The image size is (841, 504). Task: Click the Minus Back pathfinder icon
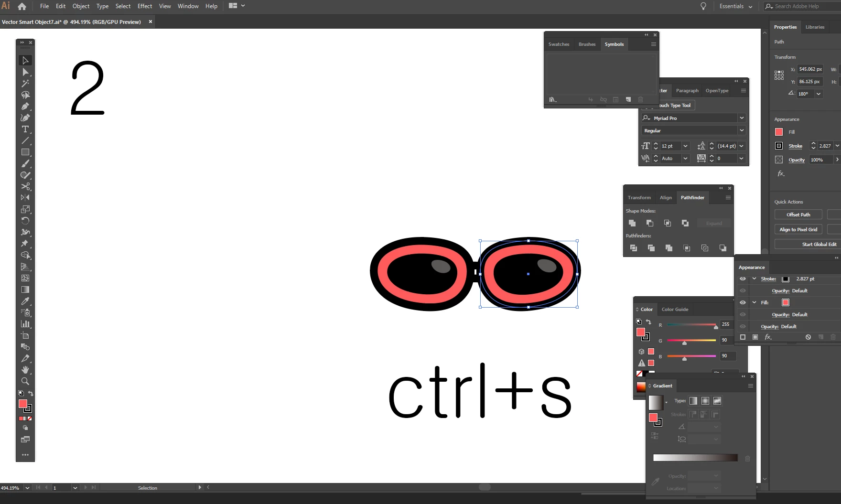(x=723, y=248)
